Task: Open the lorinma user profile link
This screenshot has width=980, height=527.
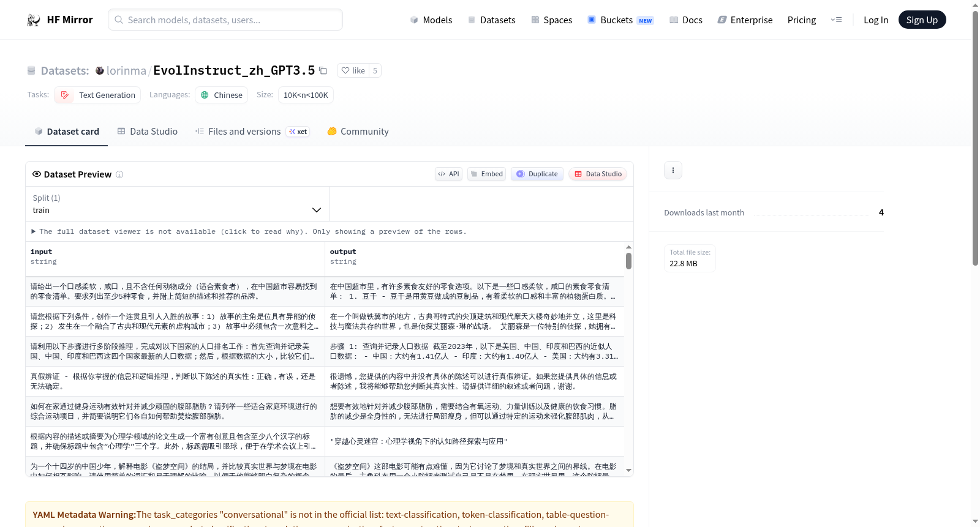Action: coord(126,70)
